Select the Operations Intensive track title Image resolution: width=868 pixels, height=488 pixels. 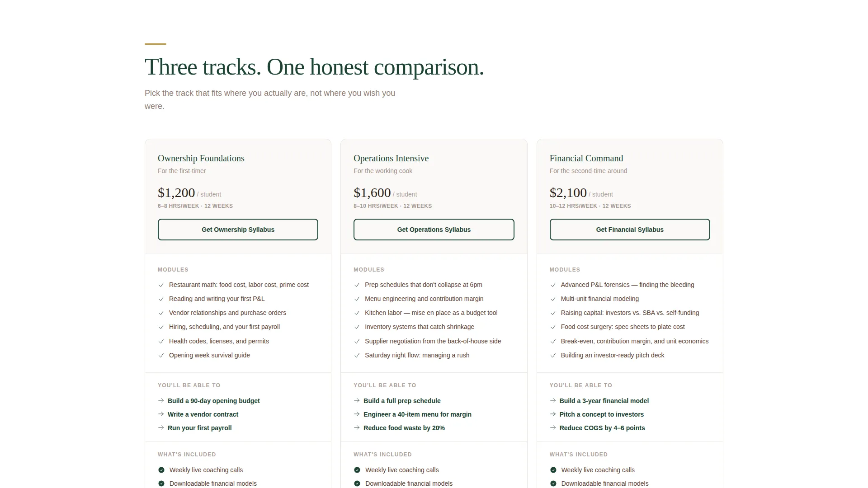pos(391,158)
